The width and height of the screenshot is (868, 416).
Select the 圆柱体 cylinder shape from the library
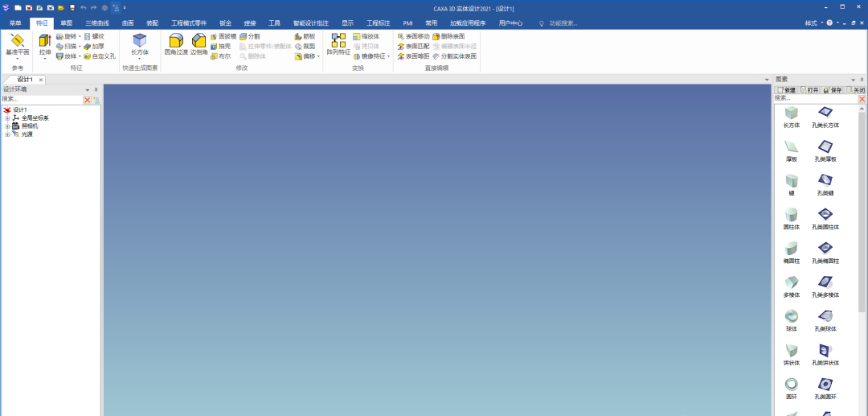click(792, 218)
